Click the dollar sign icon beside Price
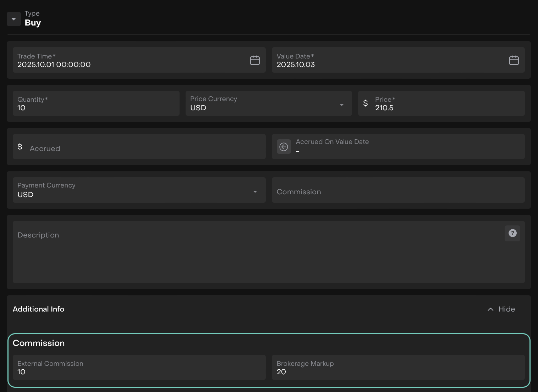This screenshot has width=538, height=392. pyautogui.click(x=366, y=103)
